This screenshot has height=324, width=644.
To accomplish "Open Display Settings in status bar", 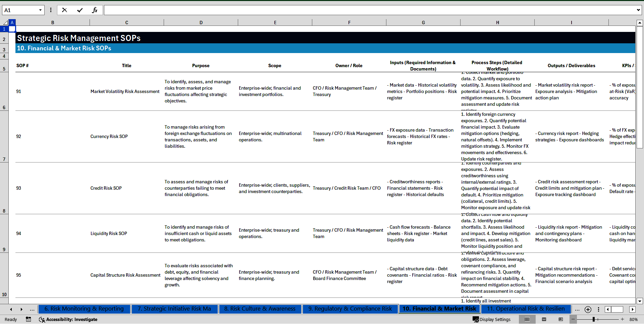I will (491, 319).
